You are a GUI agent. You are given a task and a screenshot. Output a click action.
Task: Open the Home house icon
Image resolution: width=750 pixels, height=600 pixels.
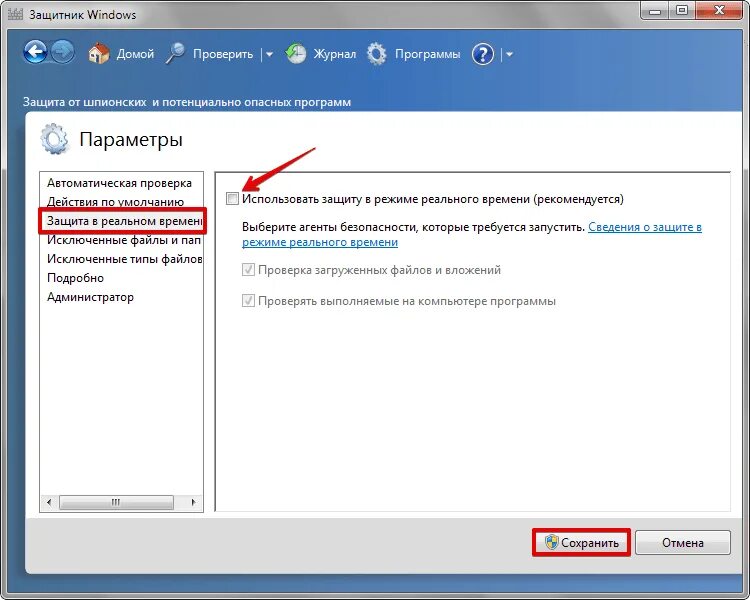99,53
